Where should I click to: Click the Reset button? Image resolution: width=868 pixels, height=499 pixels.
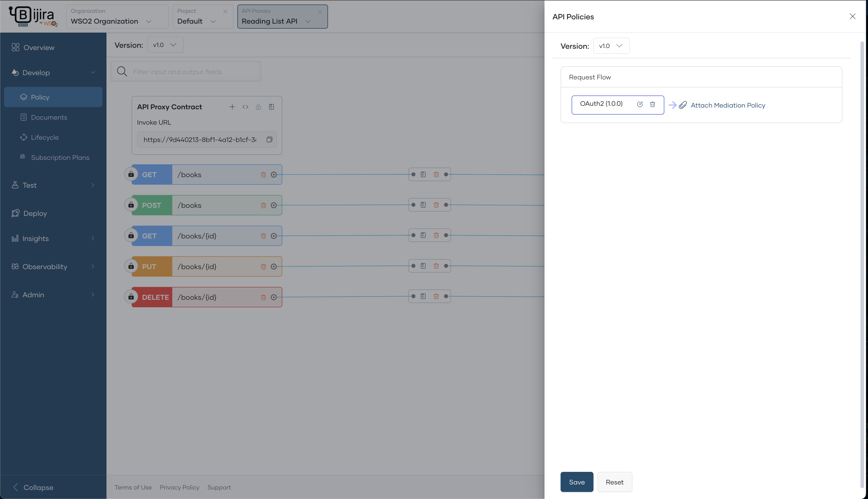coord(615,482)
